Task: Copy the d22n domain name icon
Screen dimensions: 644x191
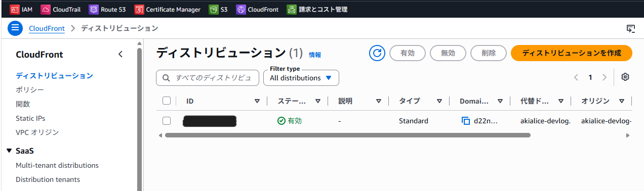Action: tap(466, 121)
